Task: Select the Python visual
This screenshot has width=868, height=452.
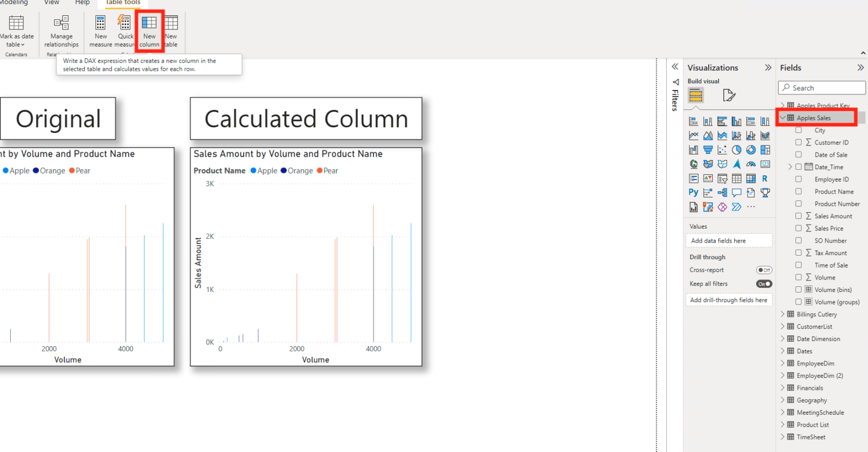Action: pyautogui.click(x=693, y=192)
